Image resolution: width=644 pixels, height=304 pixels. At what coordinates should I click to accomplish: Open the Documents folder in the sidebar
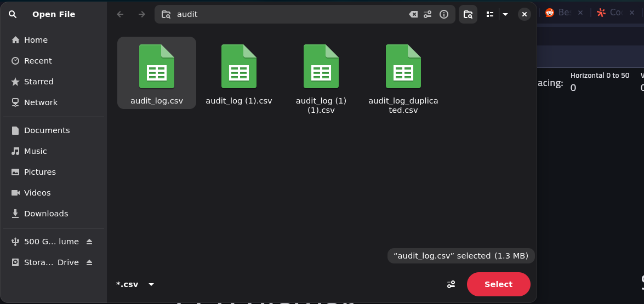point(54,130)
